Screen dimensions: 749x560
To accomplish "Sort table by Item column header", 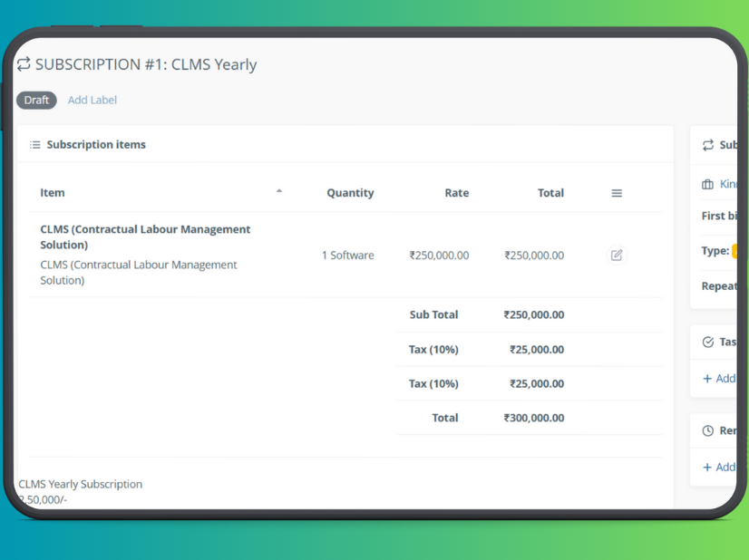I will pyautogui.click(x=53, y=193).
